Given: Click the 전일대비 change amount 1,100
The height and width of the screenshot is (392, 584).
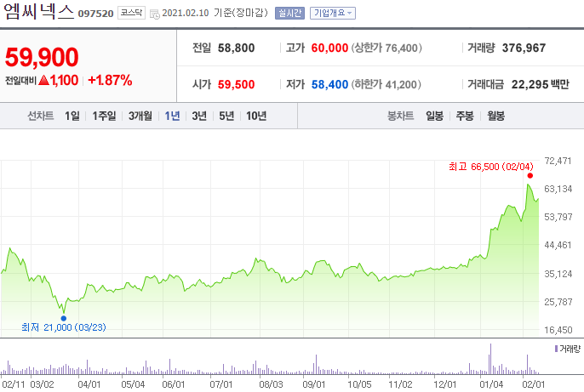Looking at the screenshot, I should click(64, 80).
